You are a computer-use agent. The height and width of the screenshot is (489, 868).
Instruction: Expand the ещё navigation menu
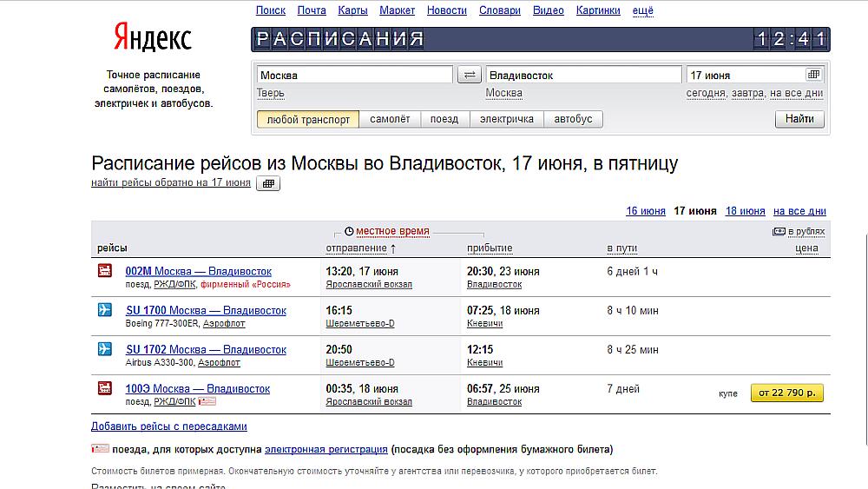coord(642,10)
